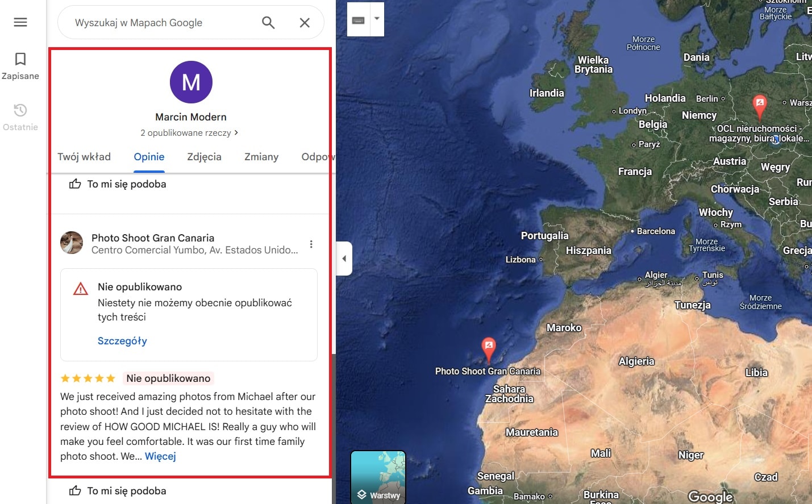Viewport: 812px width, 504px height.
Task: Click the search magnifier icon
Action: [268, 23]
